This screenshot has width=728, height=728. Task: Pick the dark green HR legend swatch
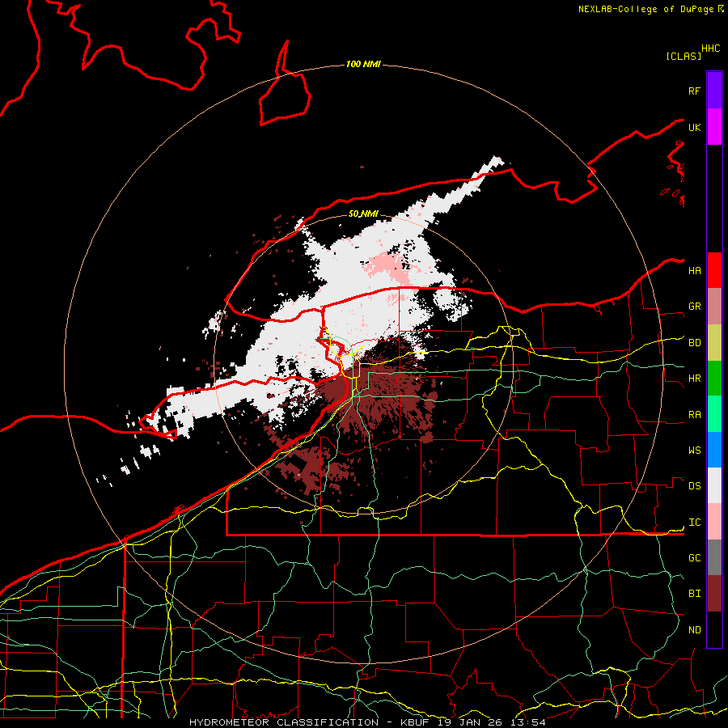pyautogui.click(x=714, y=379)
